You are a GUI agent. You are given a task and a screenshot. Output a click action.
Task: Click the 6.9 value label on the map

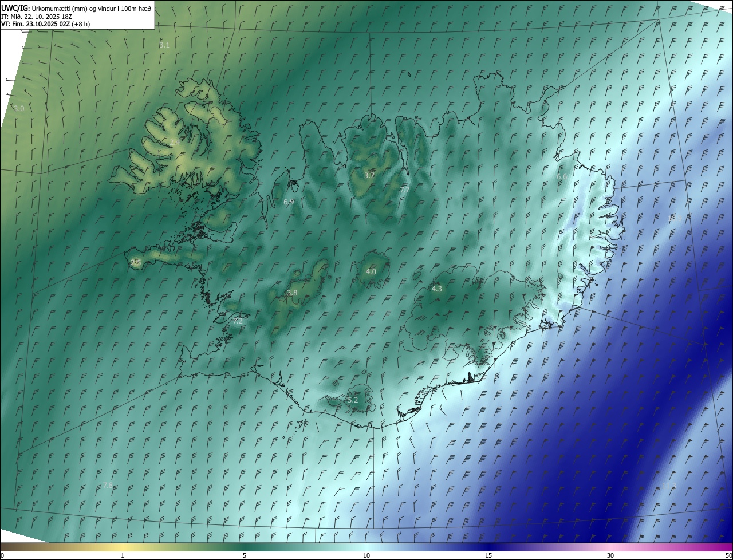click(289, 202)
